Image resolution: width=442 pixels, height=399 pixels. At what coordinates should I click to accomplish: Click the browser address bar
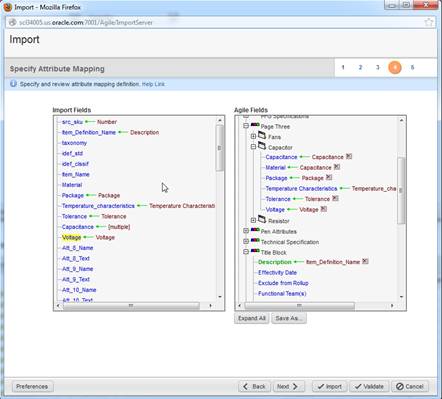(220, 23)
